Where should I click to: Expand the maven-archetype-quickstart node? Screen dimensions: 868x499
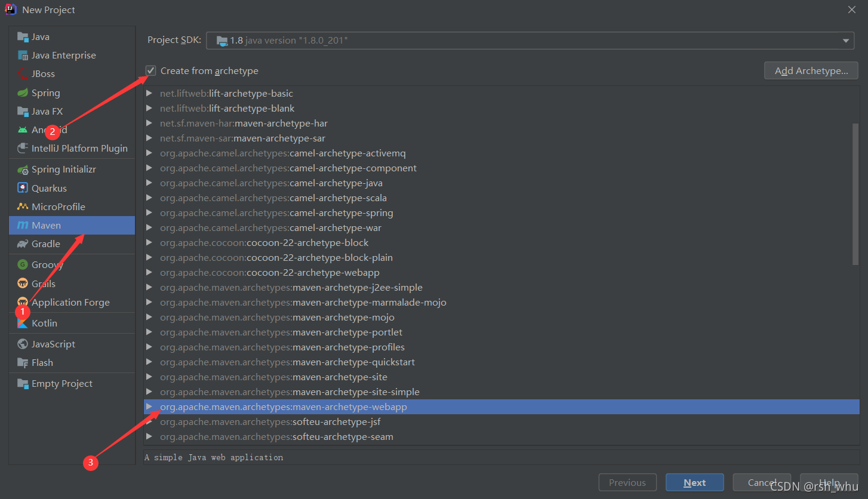149,362
